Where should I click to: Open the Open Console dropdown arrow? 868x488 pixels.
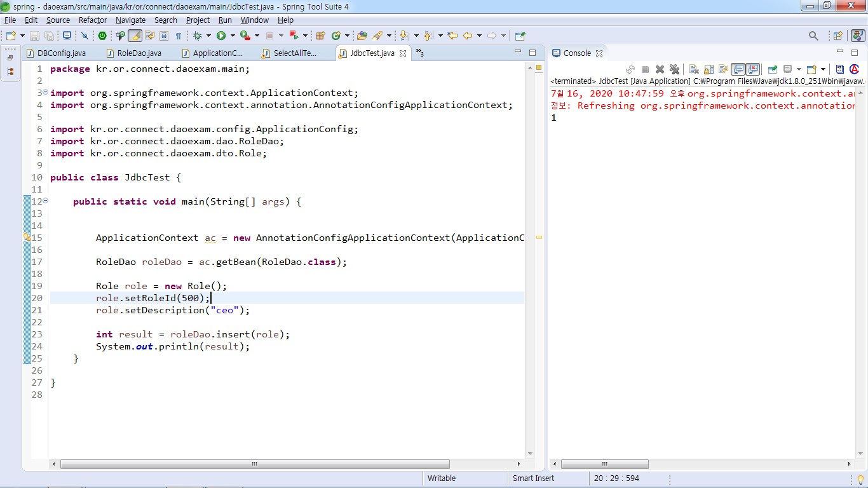tap(823, 69)
